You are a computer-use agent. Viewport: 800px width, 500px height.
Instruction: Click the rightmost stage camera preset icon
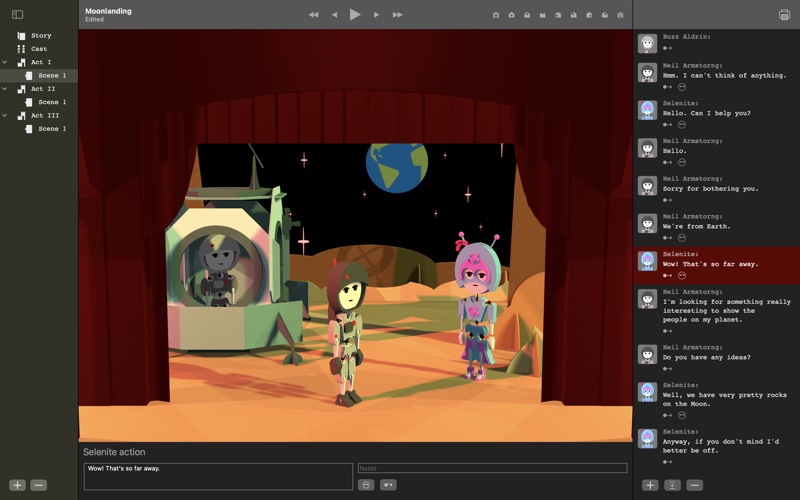(x=620, y=15)
